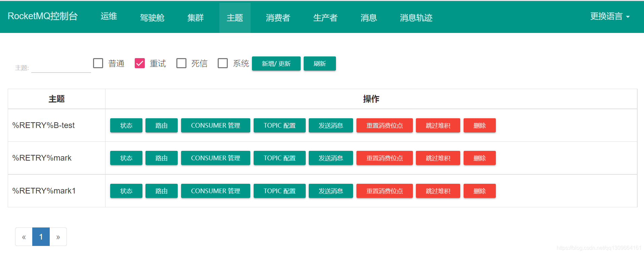Select the 主题 tab
Screen dimensions: 644x254
click(235, 17)
